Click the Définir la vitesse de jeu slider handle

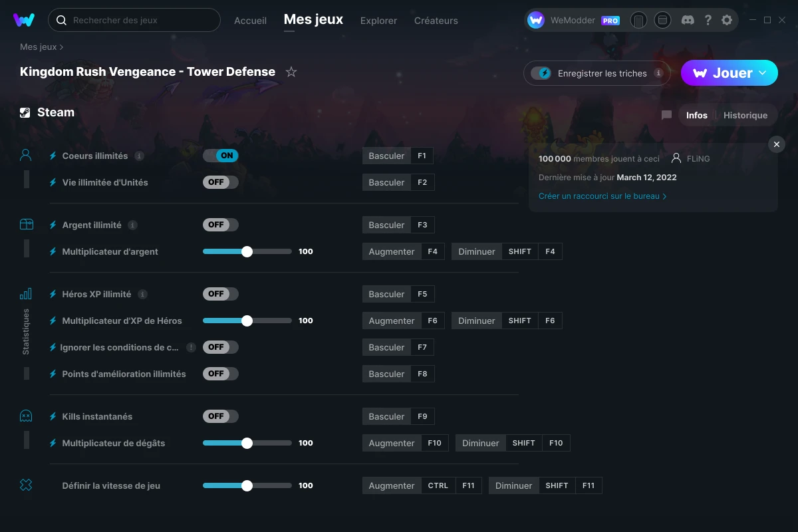pos(247,485)
